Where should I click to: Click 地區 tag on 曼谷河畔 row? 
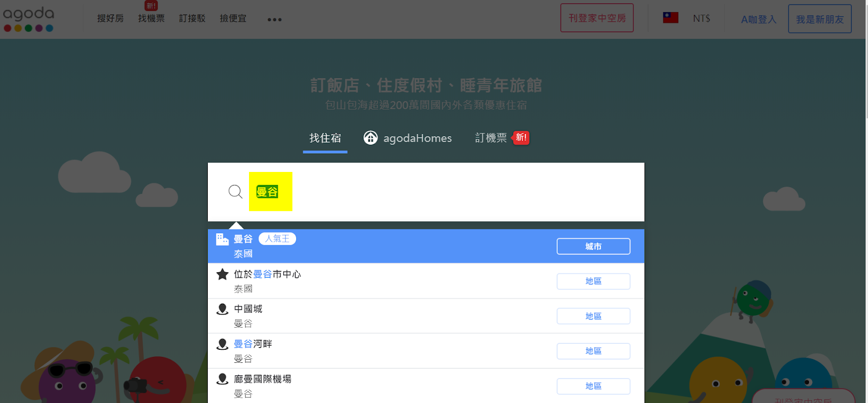pos(593,351)
